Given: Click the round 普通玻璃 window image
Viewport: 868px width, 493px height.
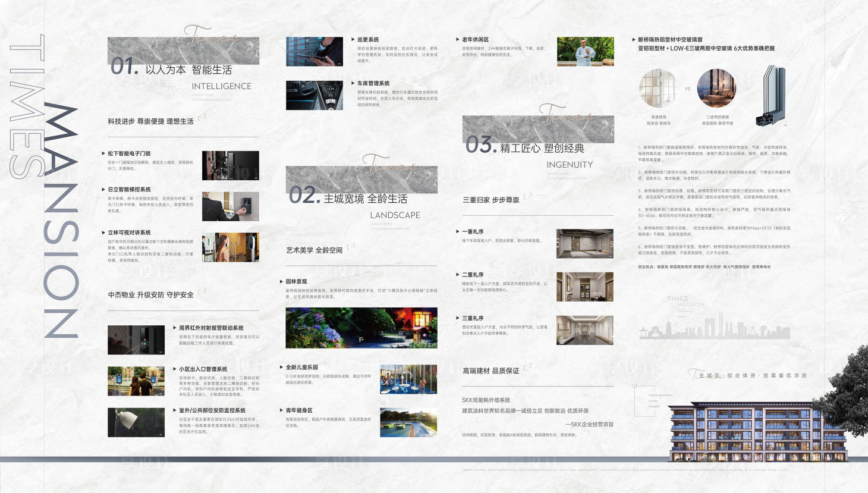Looking at the screenshot, I should click(658, 89).
